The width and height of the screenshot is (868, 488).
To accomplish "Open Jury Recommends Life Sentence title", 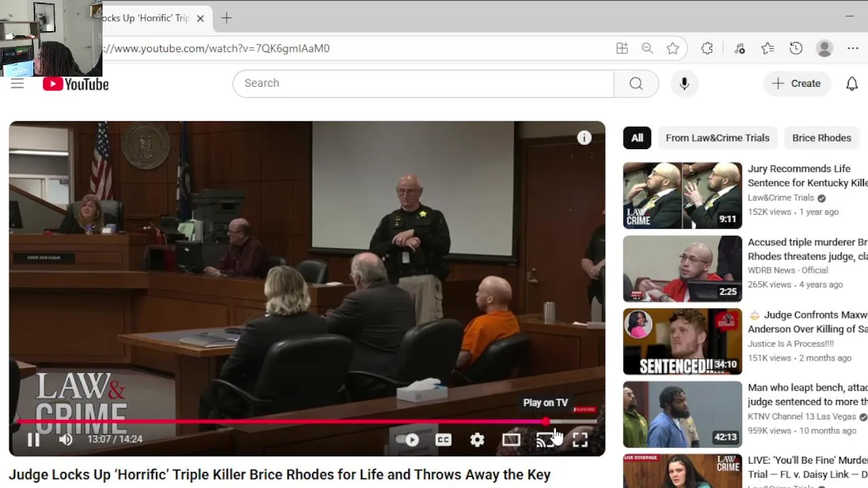I will [x=807, y=176].
